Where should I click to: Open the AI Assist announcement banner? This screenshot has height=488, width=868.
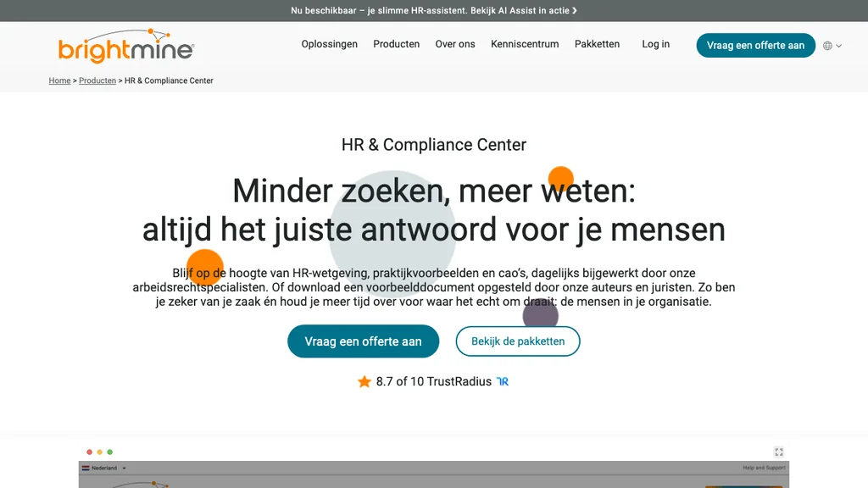coord(434,10)
